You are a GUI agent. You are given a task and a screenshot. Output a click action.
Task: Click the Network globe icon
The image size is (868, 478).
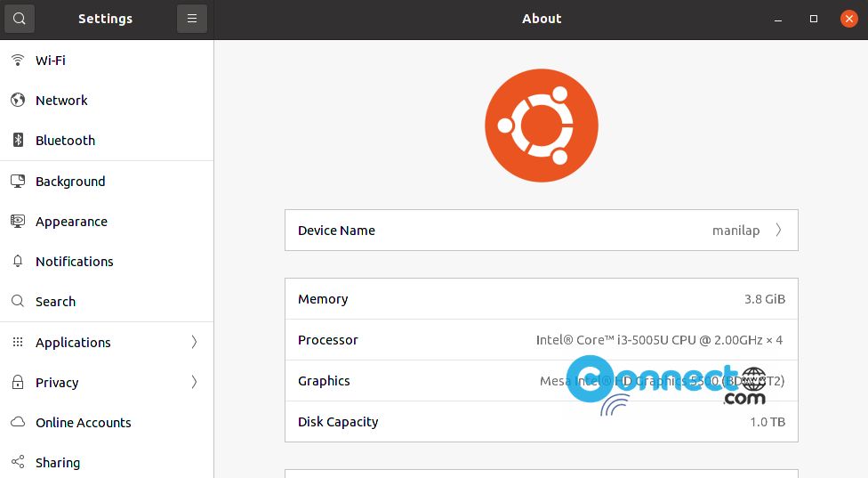point(18,100)
